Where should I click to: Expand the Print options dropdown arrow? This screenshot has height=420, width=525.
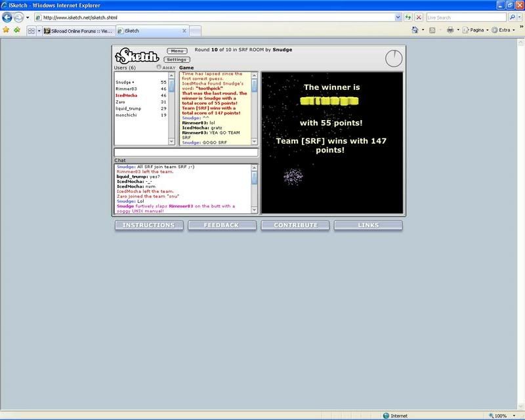click(458, 30)
